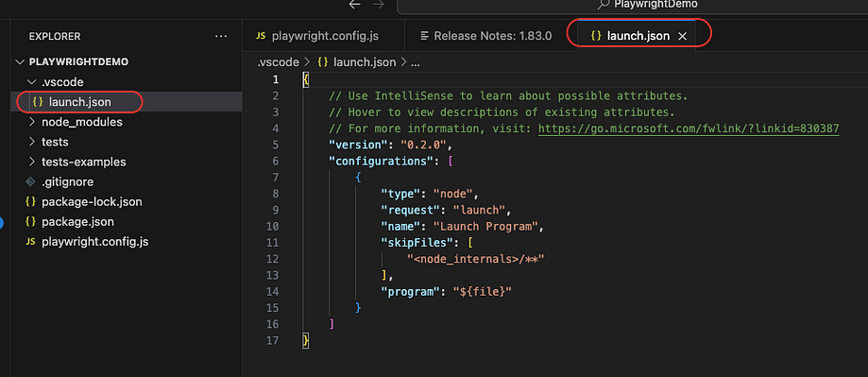868x377 pixels.
Task: Switch to playwright.config.js editor tab
Action: [x=324, y=36]
